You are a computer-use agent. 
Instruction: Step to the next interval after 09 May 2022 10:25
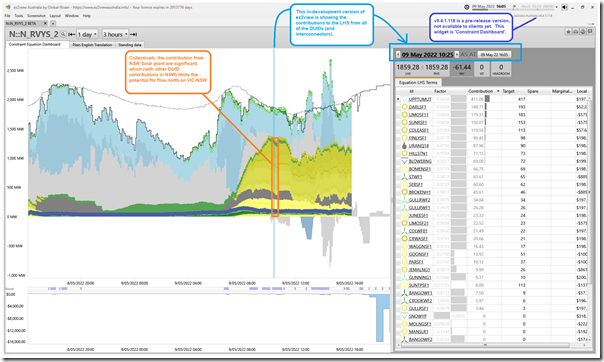[x=457, y=54]
